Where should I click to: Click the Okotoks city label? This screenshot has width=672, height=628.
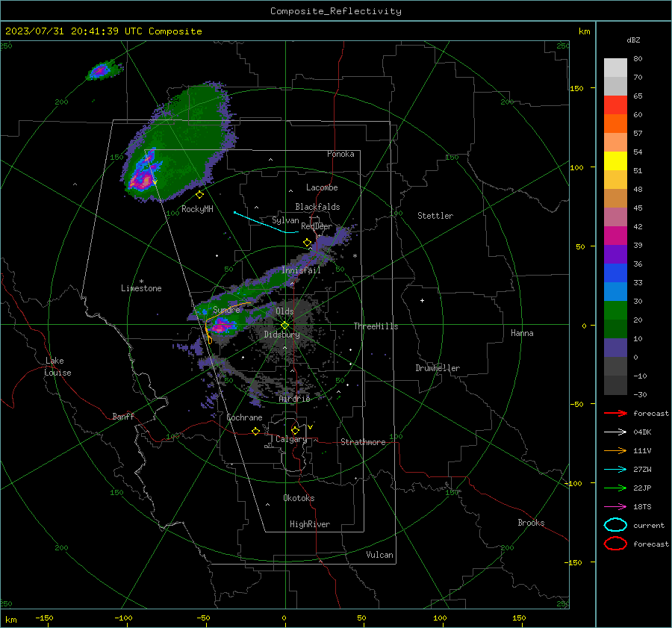click(x=299, y=498)
